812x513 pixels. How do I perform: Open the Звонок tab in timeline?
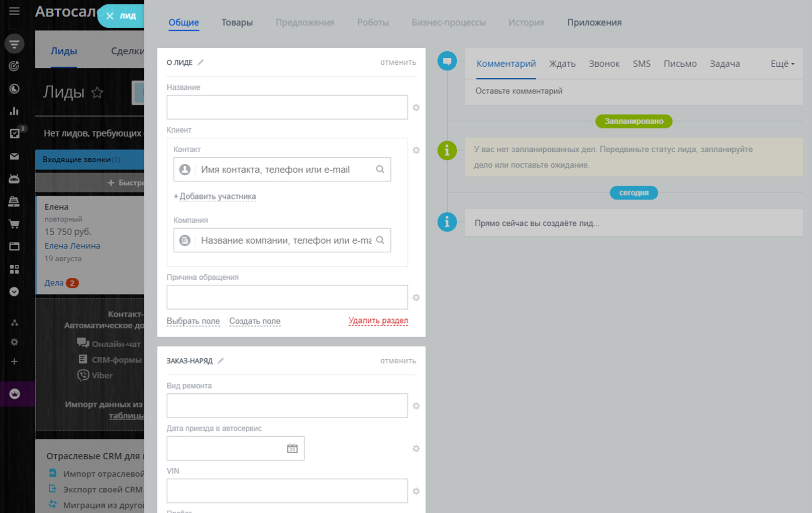(604, 64)
